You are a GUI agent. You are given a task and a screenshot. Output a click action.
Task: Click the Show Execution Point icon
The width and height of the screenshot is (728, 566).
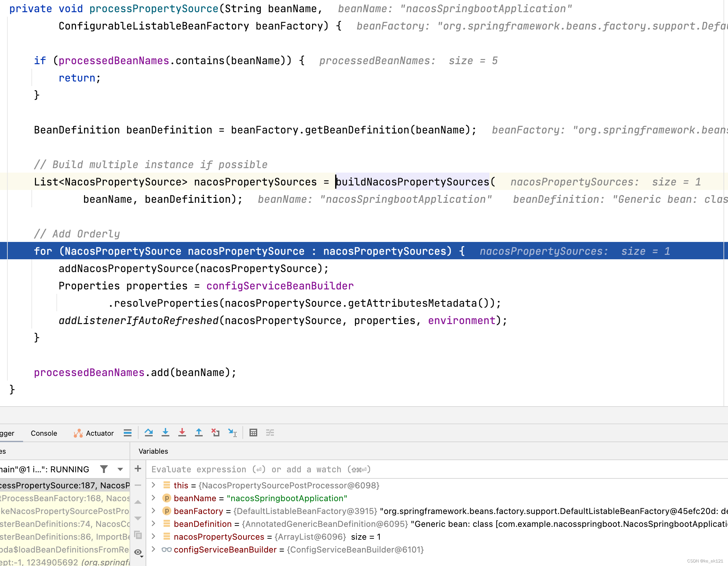(128, 433)
